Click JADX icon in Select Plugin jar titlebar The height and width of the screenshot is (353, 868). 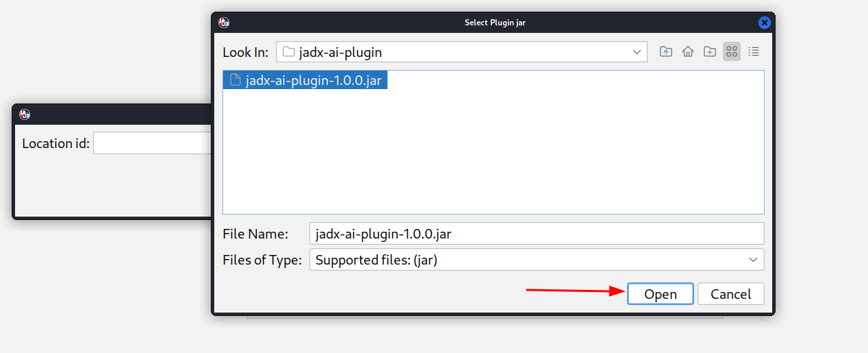(x=224, y=23)
